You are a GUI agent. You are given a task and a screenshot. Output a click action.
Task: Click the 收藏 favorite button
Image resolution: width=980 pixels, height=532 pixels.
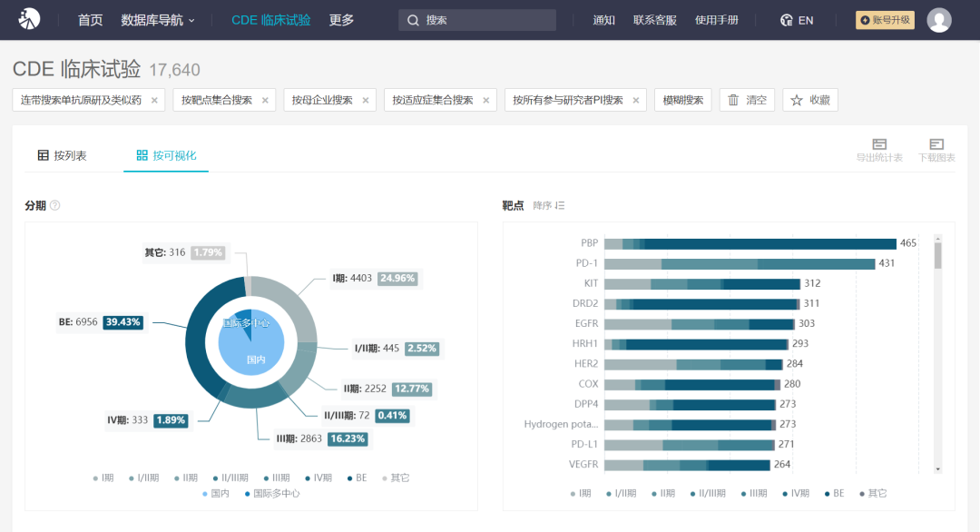coord(810,100)
